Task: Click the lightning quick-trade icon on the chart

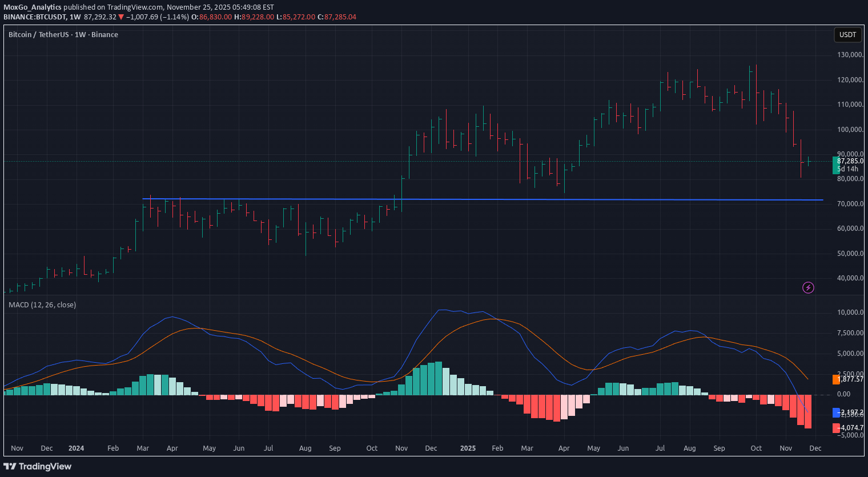Action: pos(808,287)
